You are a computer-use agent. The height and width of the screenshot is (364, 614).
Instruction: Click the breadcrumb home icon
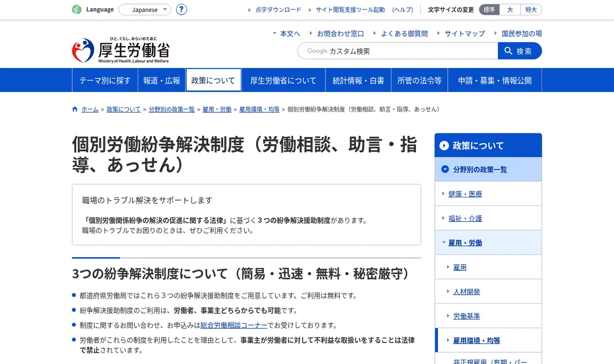pos(75,109)
